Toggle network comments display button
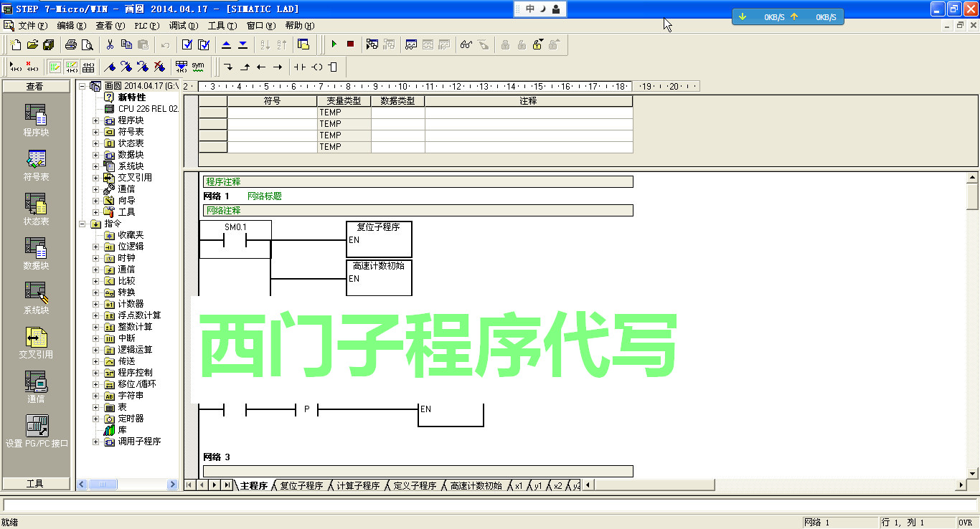Image resolution: width=980 pixels, height=529 pixels. click(x=71, y=67)
